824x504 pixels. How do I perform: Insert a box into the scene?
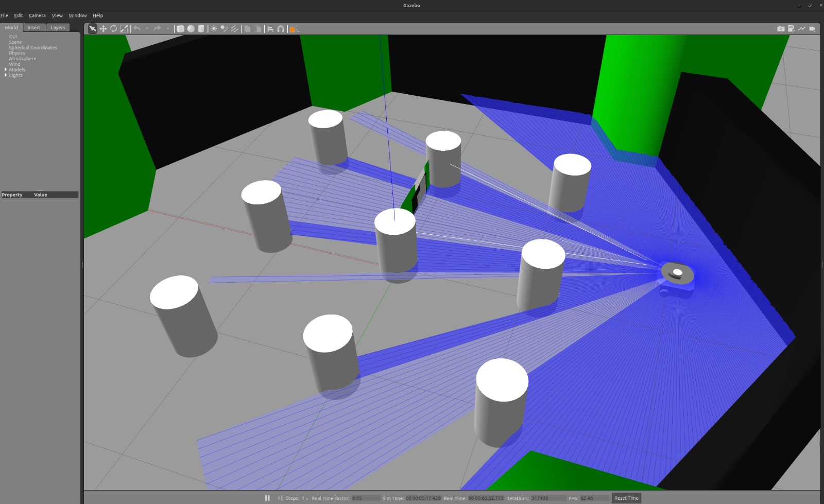(181, 28)
